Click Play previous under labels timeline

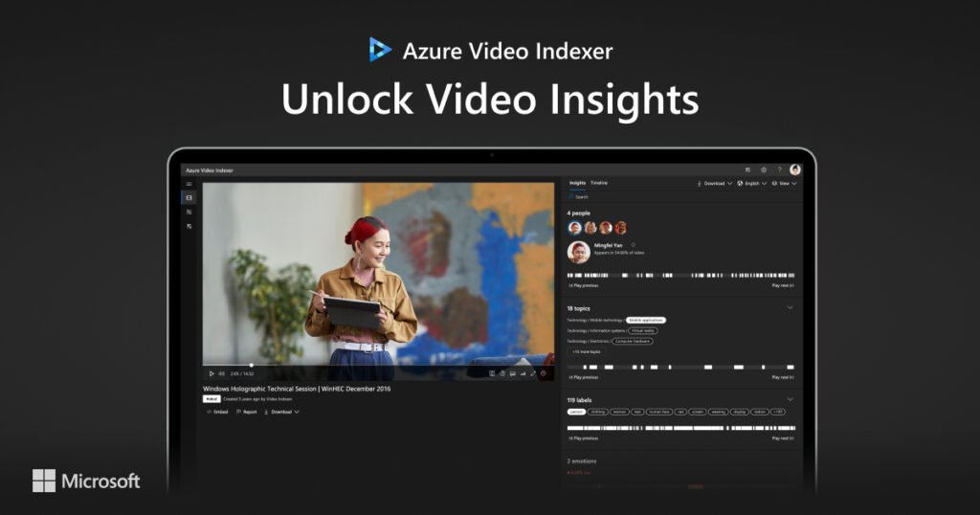point(583,438)
